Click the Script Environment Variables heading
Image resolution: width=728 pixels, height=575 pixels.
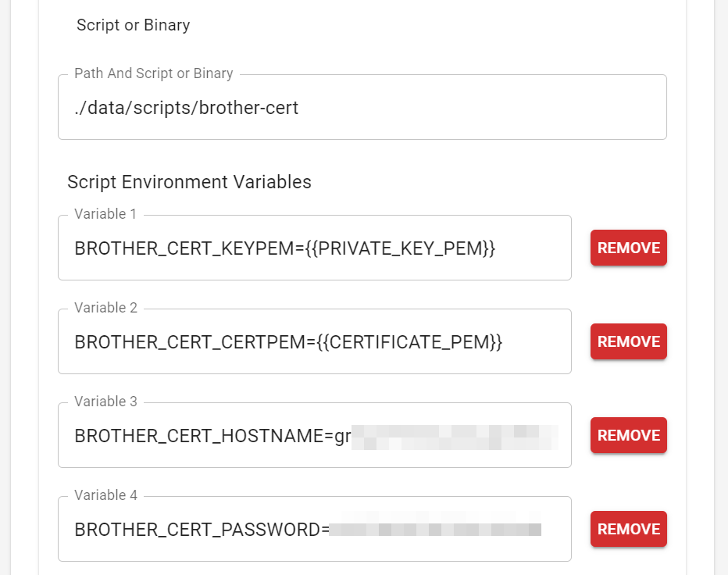(189, 182)
